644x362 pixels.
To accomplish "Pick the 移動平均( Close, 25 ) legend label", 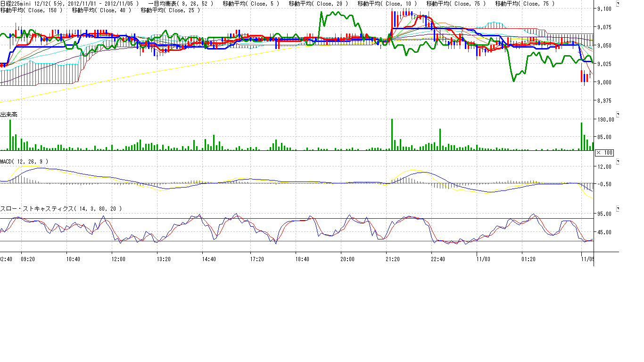I will (x=170, y=10).
